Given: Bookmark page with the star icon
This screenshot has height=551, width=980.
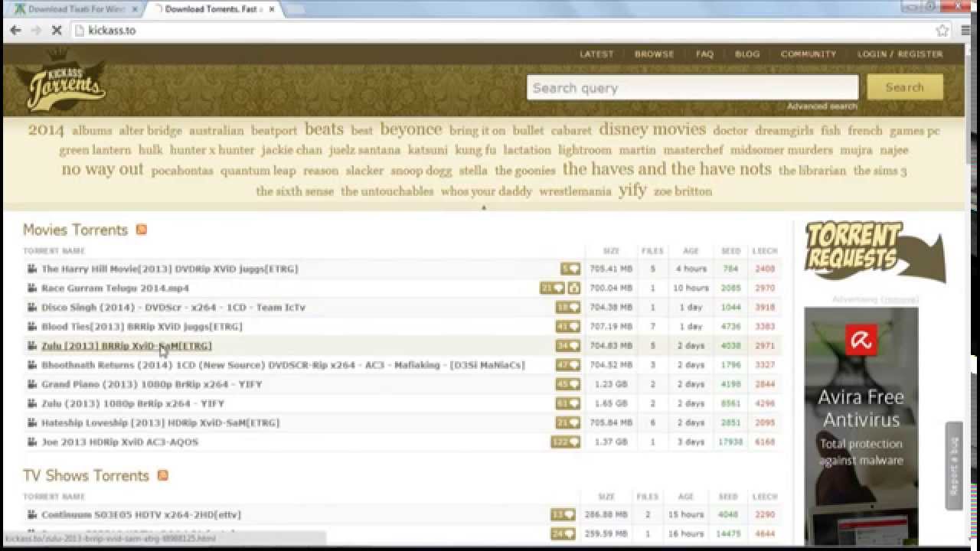Looking at the screenshot, I should [942, 31].
